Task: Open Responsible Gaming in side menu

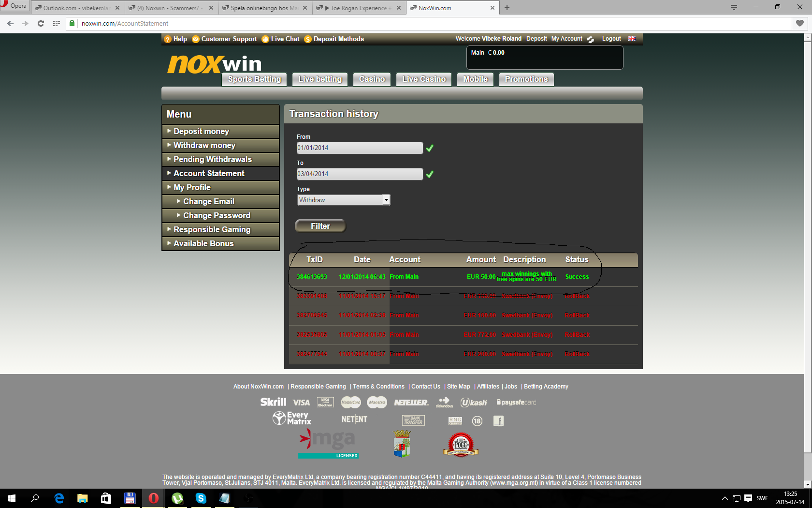Action: pos(220,229)
